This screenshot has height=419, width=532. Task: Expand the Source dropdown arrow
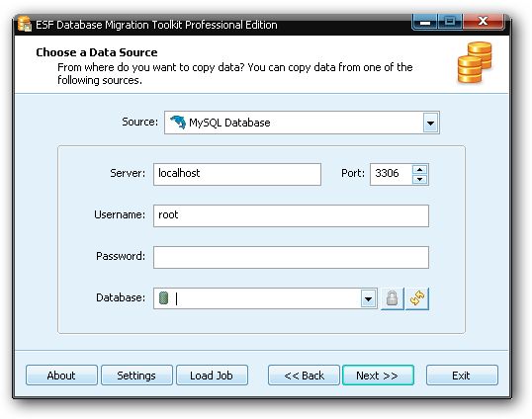[x=431, y=123]
